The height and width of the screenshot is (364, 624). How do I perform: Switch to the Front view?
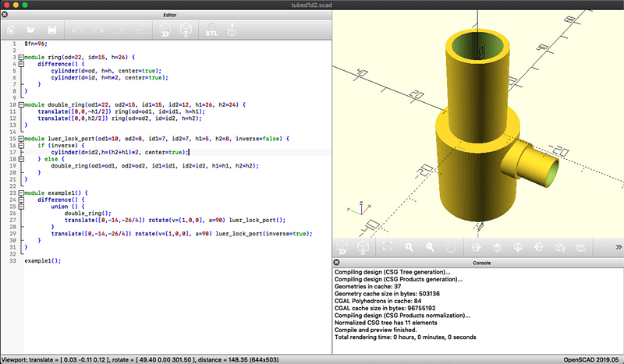pos(559,247)
